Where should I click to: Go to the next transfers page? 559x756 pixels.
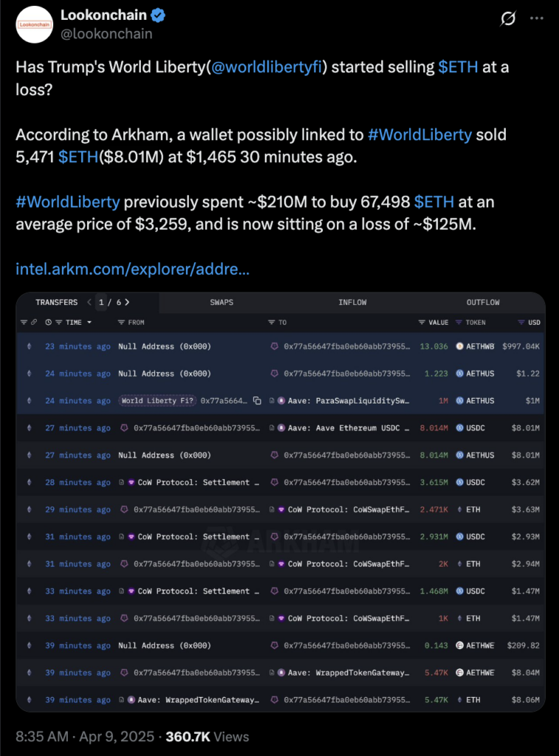pyautogui.click(x=127, y=302)
